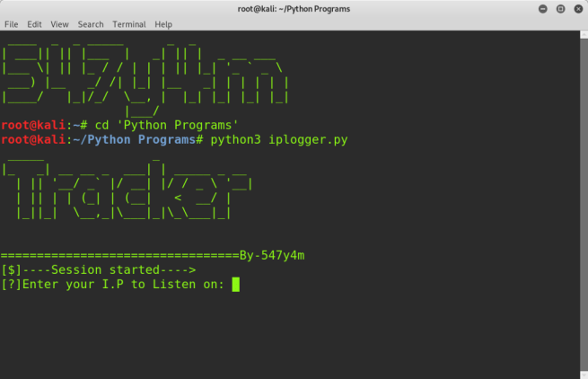Minimize the terminal window
588x379 pixels.
543,9
